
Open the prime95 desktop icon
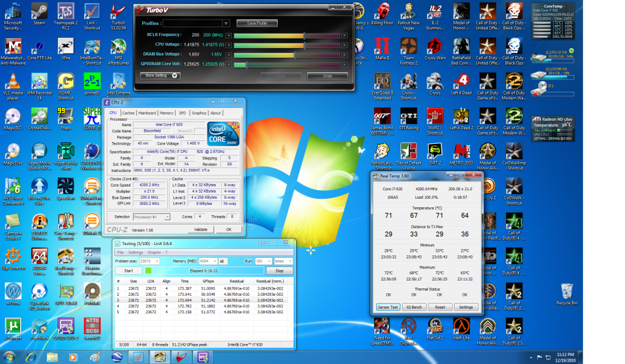[92, 84]
